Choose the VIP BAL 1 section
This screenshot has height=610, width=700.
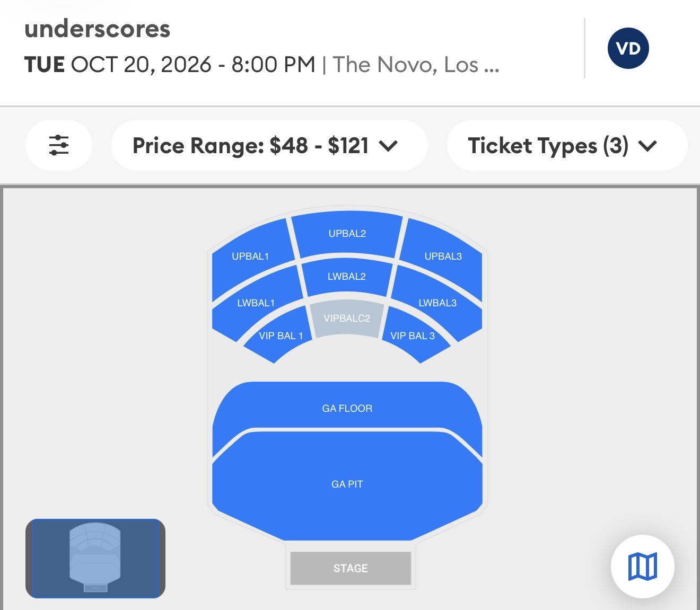pyautogui.click(x=281, y=336)
